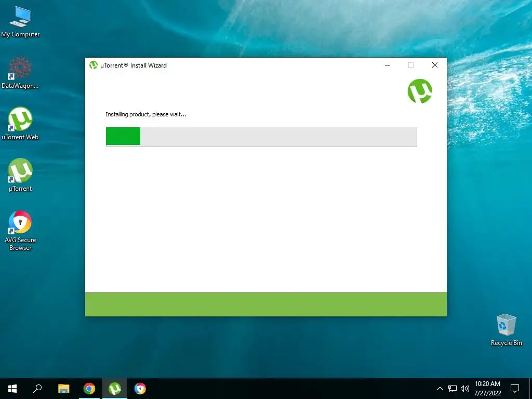Image resolution: width=532 pixels, height=399 pixels.
Task: Open the volume control tray icon
Action: pos(465,389)
